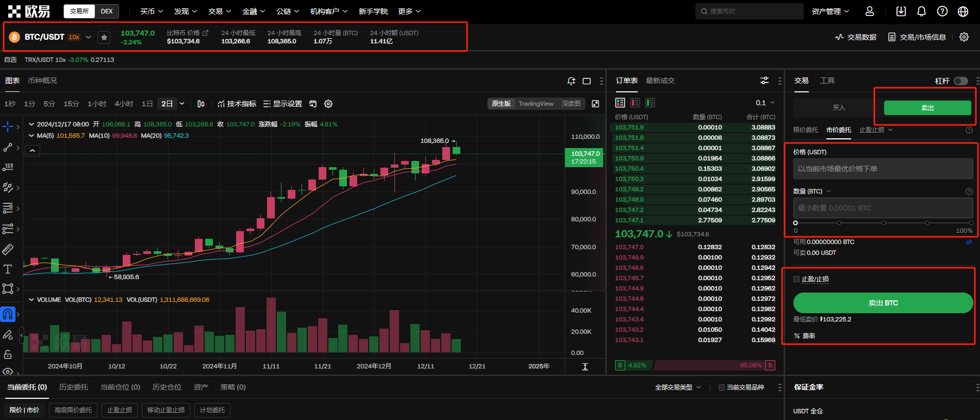The width and height of the screenshot is (980, 420).
Task: Select 原生版 chart version
Action: pyautogui.click(x=501, y=104)
